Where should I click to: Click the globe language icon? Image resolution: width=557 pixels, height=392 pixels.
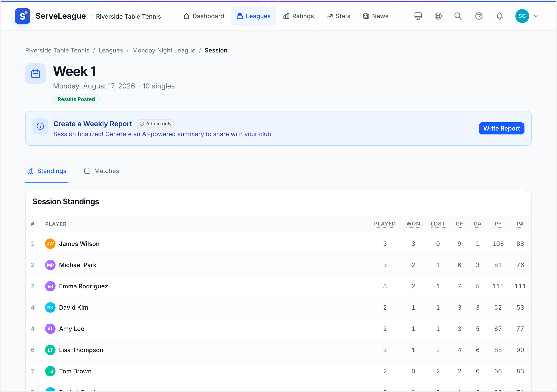[x=438, y=16]
